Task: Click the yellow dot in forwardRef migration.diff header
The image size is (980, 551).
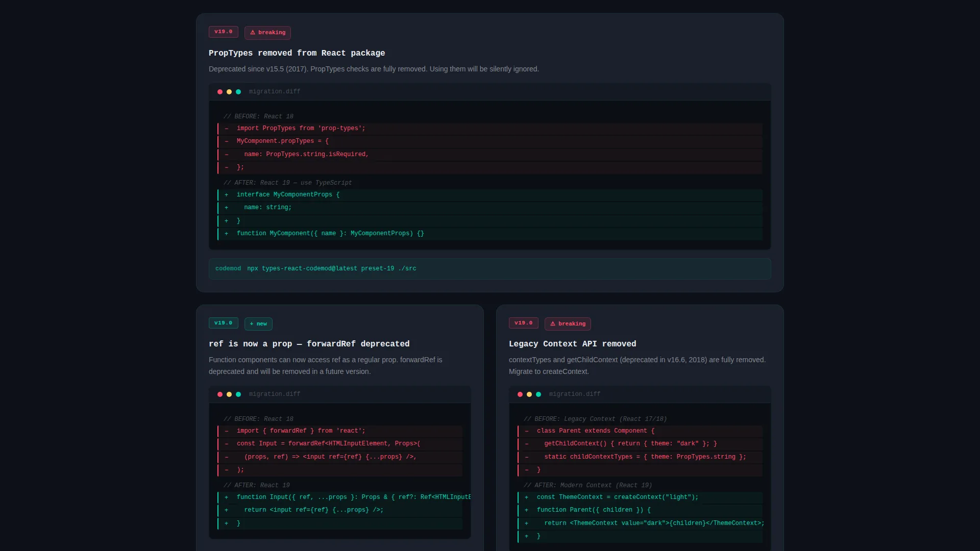Action: click(229, 394)
